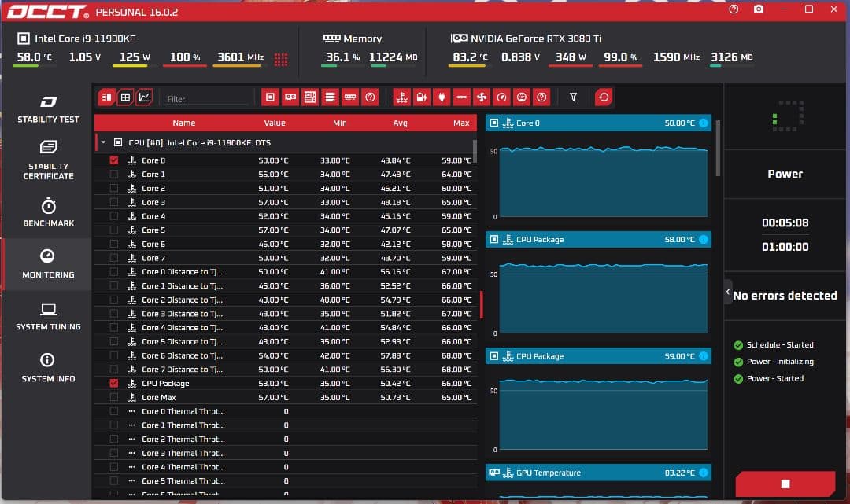Toggle current readings filter icon
Image resolution: width=850 pixels, height=504 pixels.
click(x=462, y=97)
